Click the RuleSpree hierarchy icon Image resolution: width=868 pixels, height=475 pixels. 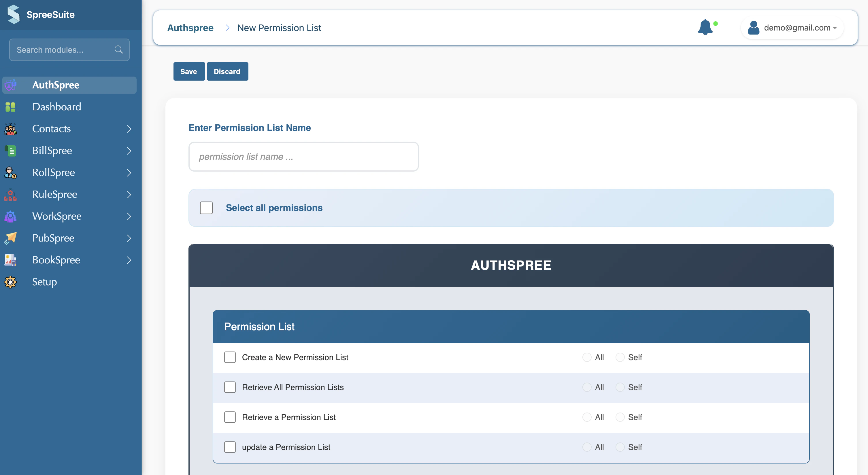(x=10, y=194)
